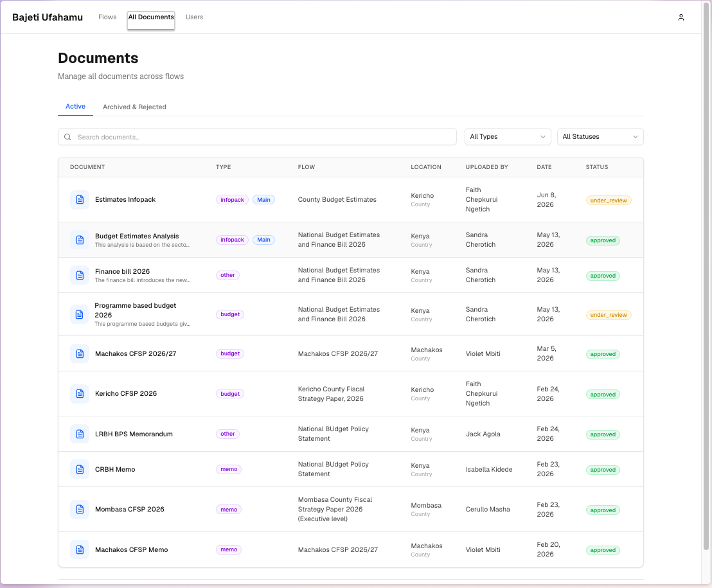Click memo tag for CRBH Memo

pyautogui.click(x=228, y=470)
